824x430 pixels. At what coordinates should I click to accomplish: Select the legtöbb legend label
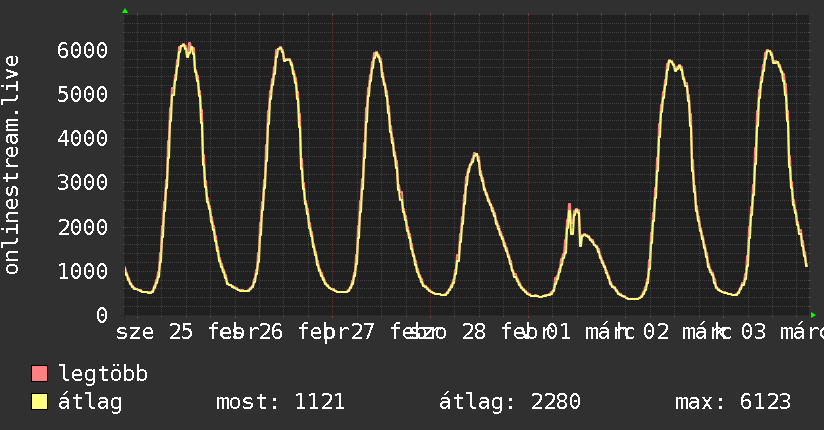point(103,374)
